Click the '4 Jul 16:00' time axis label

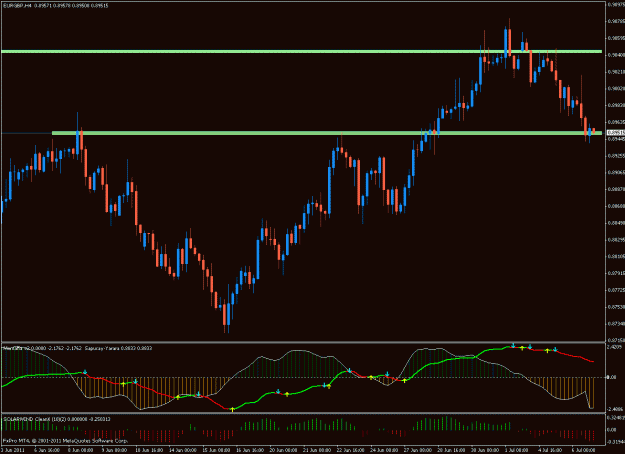552,450
